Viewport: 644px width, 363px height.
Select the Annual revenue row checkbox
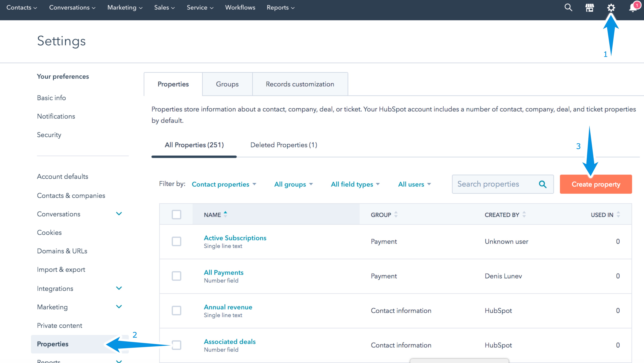pyautogui.click(x=176, y=311)
